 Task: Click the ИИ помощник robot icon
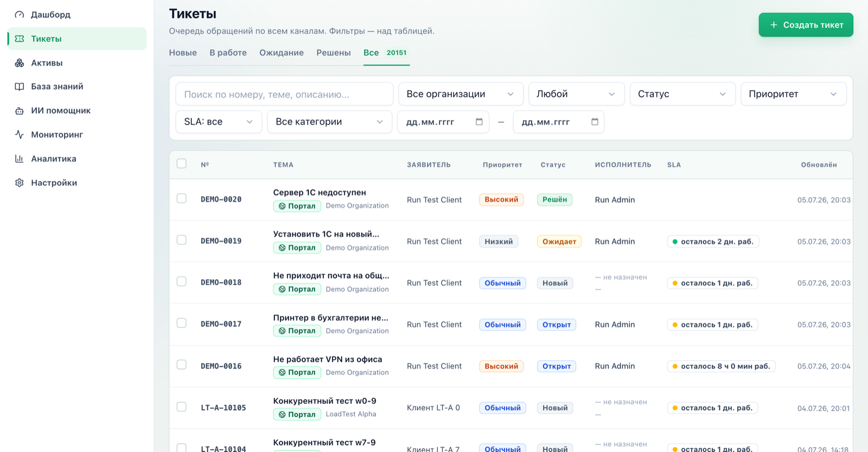(20, 111)
